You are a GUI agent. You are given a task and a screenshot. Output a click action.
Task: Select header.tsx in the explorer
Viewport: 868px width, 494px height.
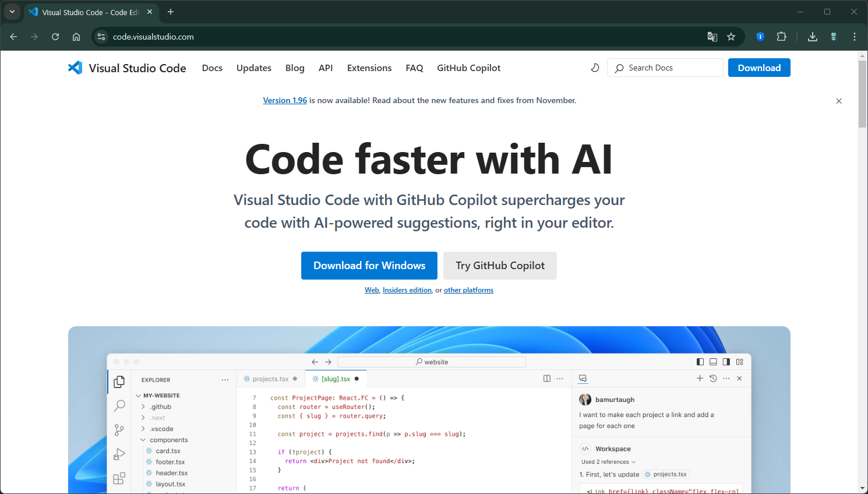coord(167,473)
